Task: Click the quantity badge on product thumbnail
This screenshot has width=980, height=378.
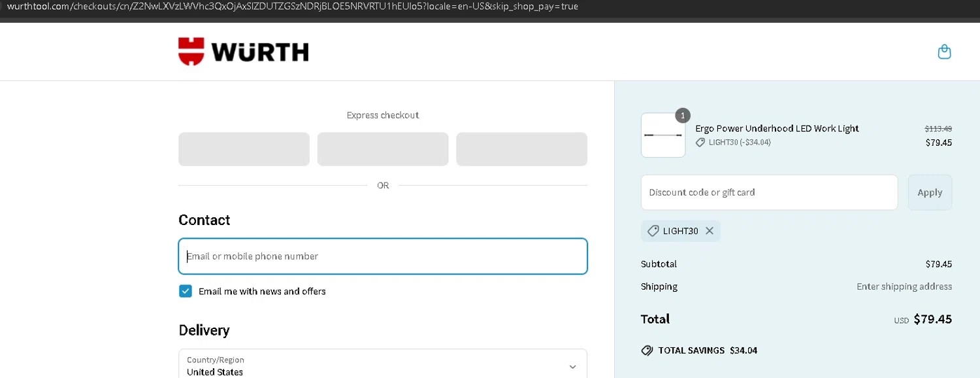Action: tap(683, 116)
